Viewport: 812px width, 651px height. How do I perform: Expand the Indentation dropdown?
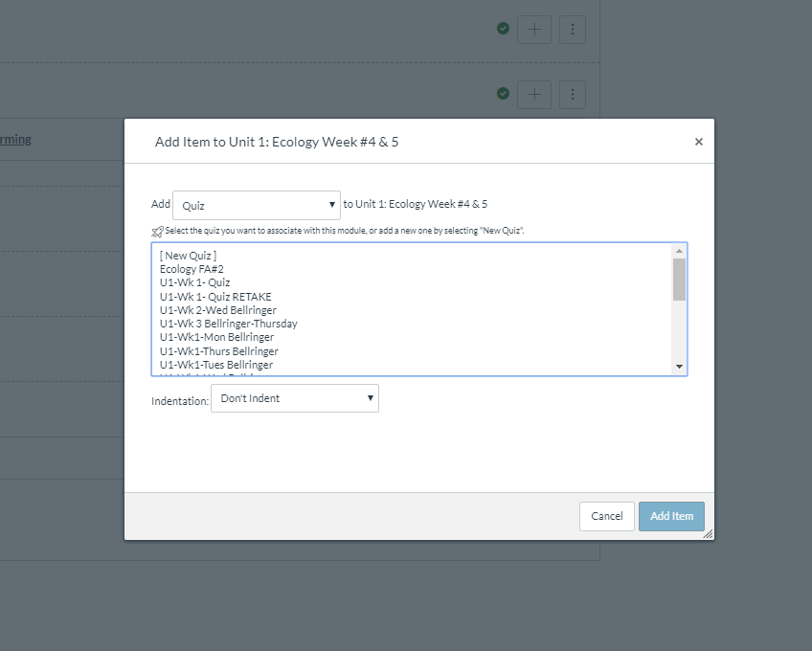pos(294,398)
